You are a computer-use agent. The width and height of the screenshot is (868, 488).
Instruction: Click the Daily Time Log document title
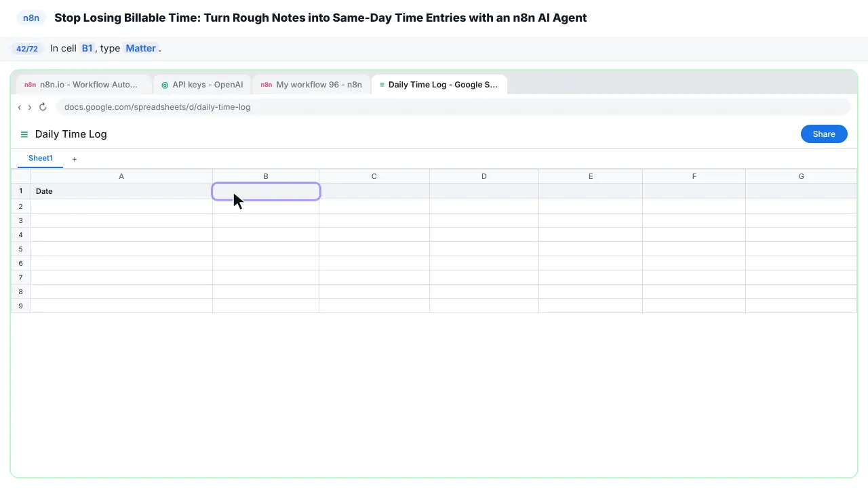(71, 134)
